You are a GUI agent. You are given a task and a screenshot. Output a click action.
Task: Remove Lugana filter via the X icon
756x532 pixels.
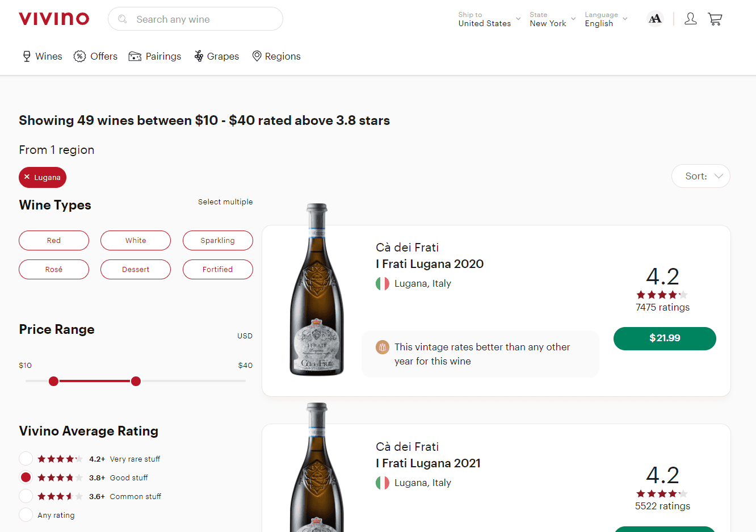pos(27,177)
